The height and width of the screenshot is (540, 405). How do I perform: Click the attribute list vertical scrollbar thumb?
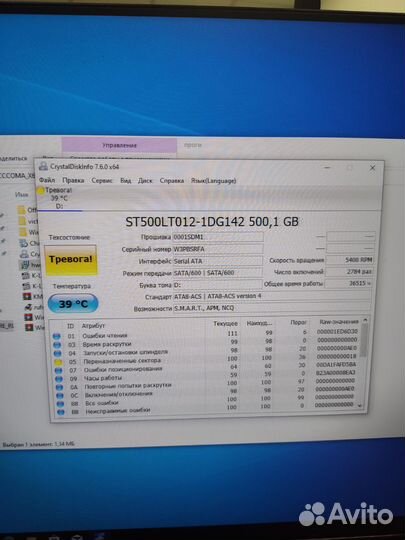coord(363,340)
